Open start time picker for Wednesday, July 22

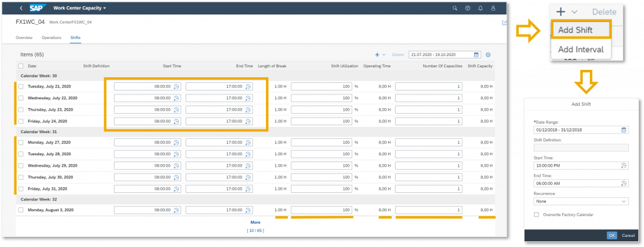[176, 98]
